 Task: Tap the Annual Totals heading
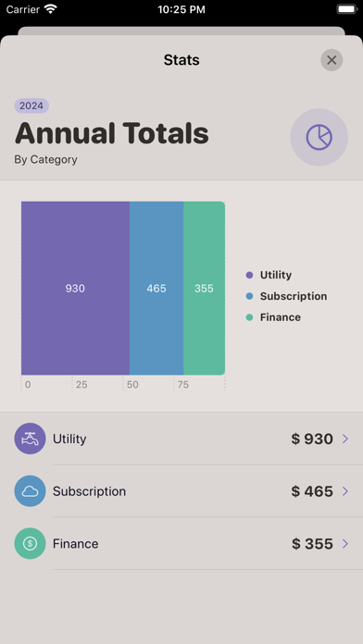112,133
